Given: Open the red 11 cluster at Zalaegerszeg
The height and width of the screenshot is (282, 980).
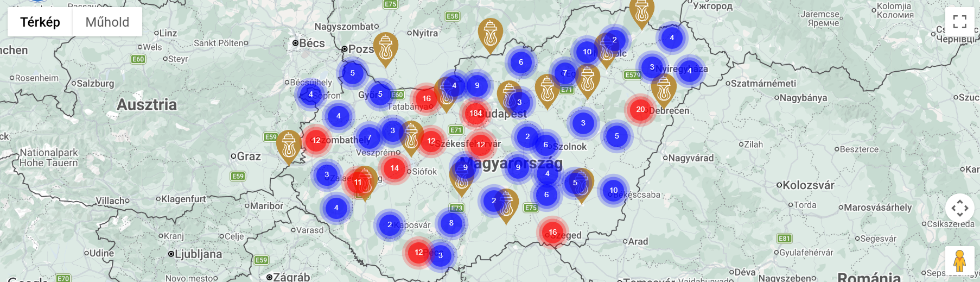Looking at the screenshot, I should [358, 182].
